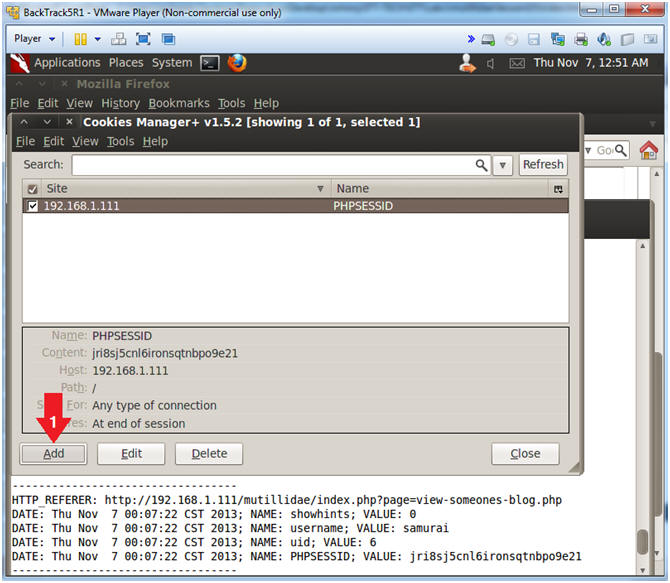
Task: Click the network adapter device icon
Action: [x=558, y=40]
